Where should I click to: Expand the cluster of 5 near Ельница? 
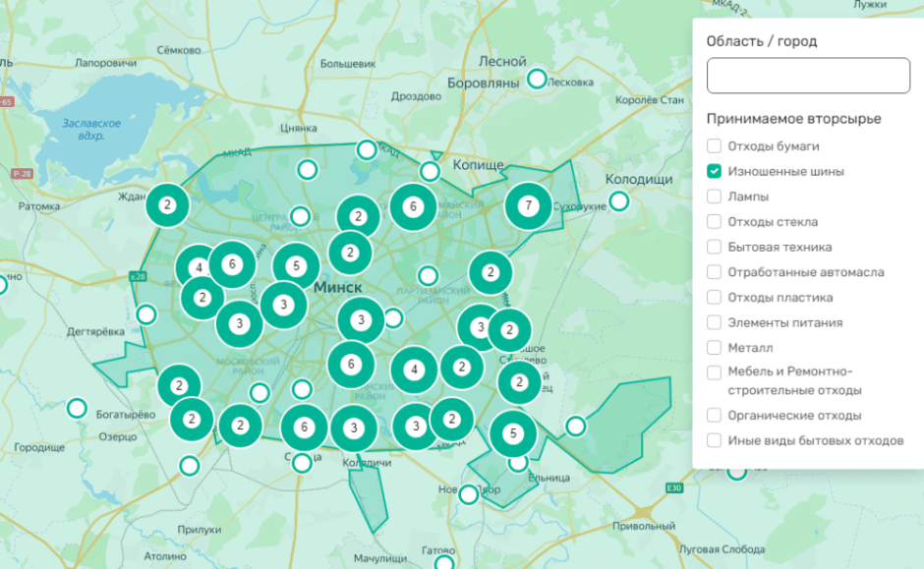click(512, 432)
